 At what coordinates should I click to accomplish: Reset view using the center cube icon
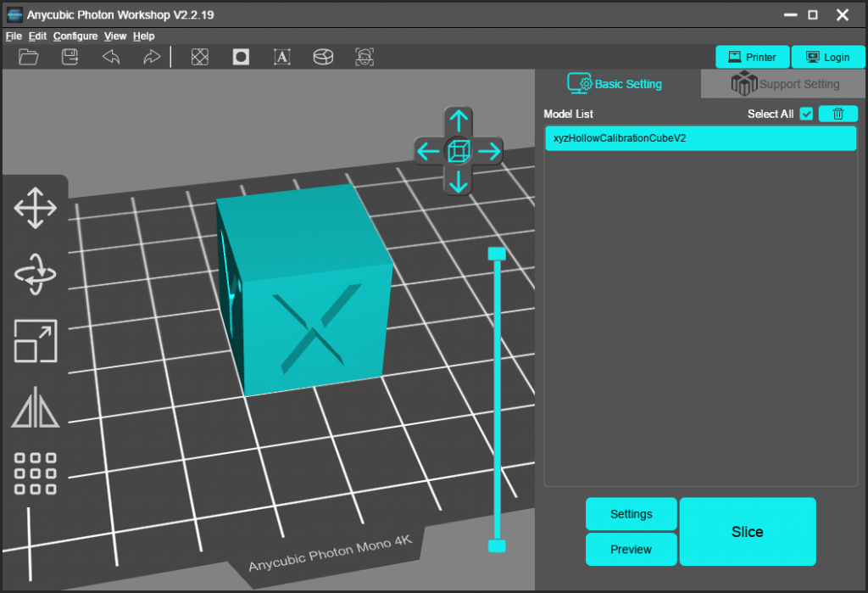coord(459,151)
